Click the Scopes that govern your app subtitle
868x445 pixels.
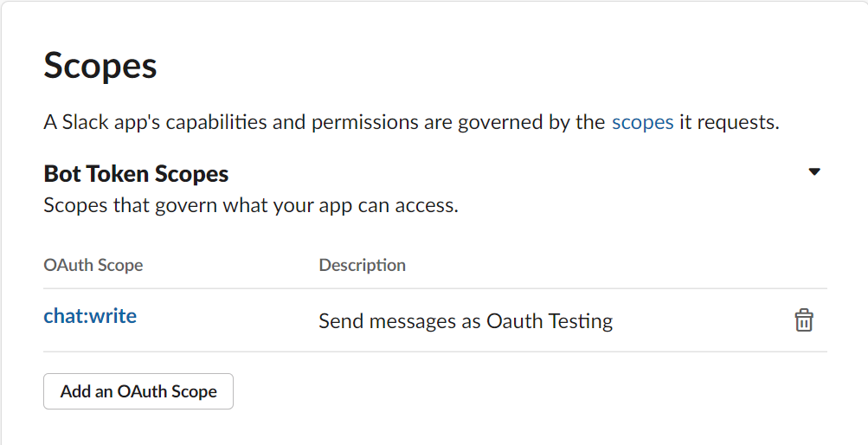click(250, 205)
